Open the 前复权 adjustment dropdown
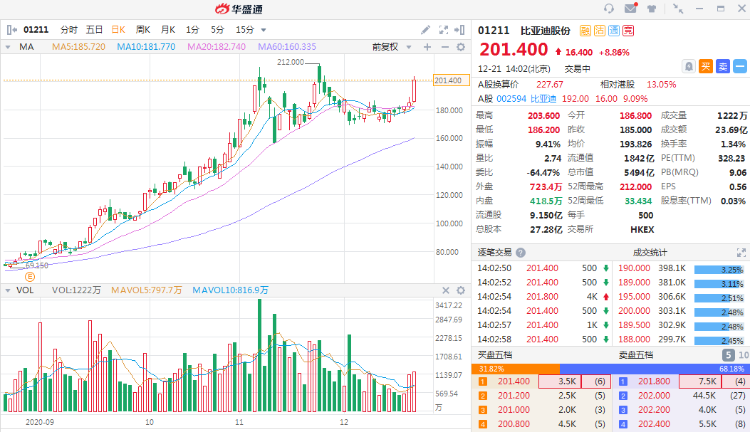This screenshot has width=750, height=432. (x=386, y=46)
